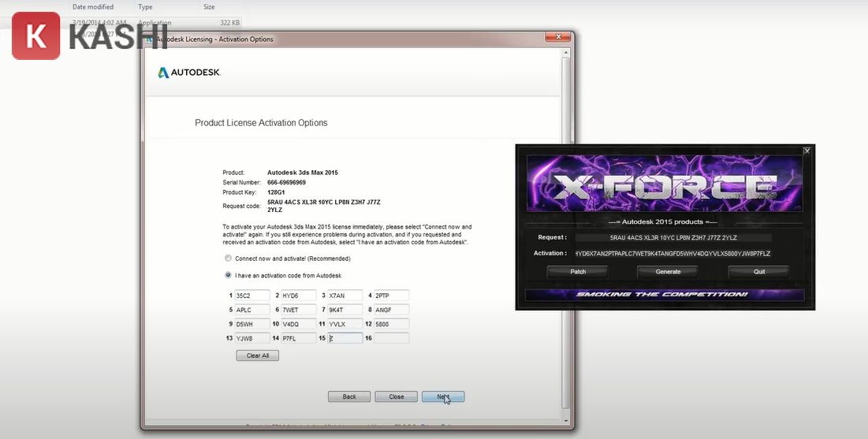
Task: Close the X-Force window with its X icon
Action: pos(807,151)
